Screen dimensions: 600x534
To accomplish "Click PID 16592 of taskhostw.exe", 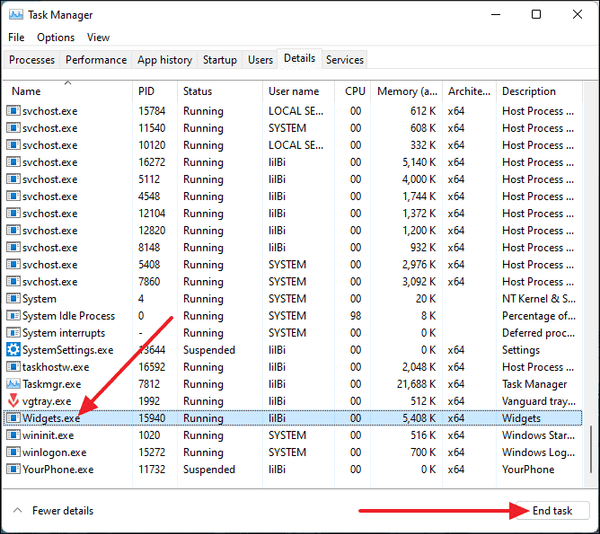I will tap(152, 367).
